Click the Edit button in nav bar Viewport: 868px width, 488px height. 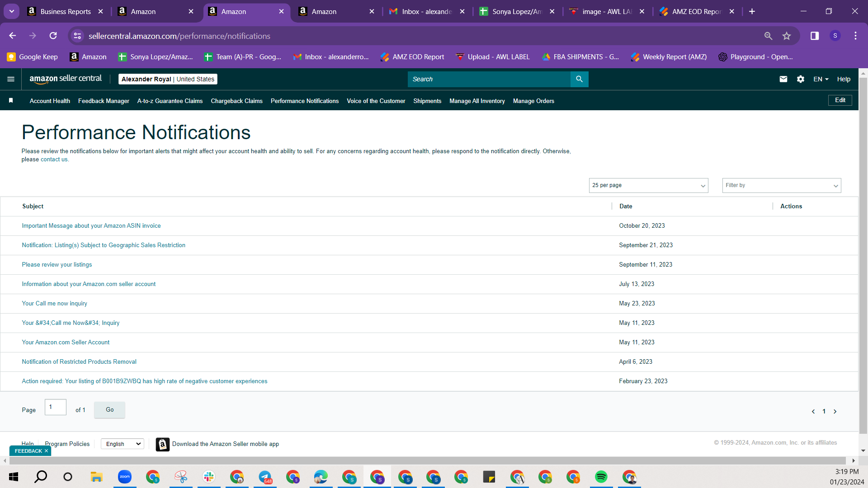(840, 100)
